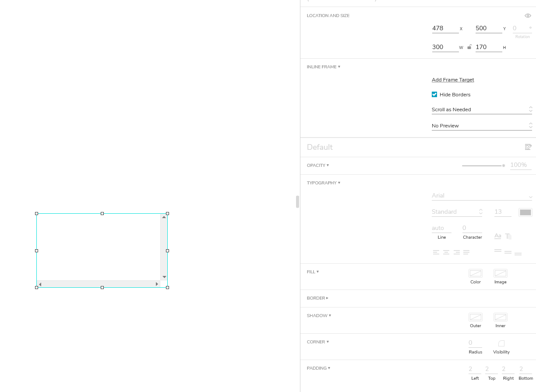Click the font color swatch

coord(525,212)
